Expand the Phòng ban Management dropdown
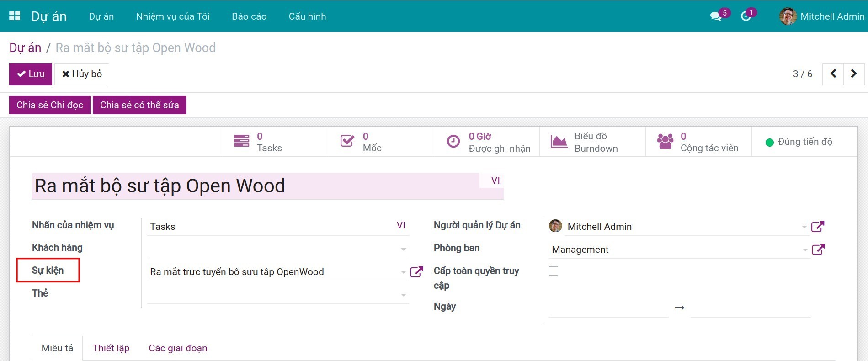 (x=804, y=250)
